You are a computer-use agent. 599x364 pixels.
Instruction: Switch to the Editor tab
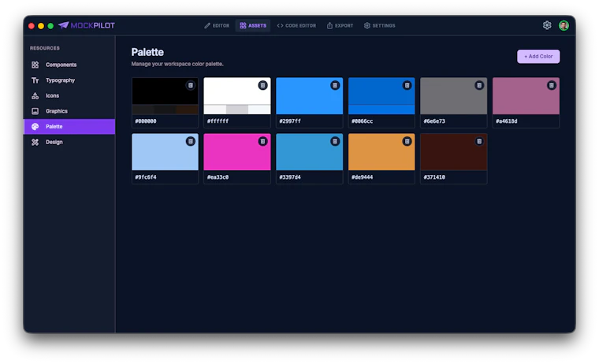coord(217,25)
